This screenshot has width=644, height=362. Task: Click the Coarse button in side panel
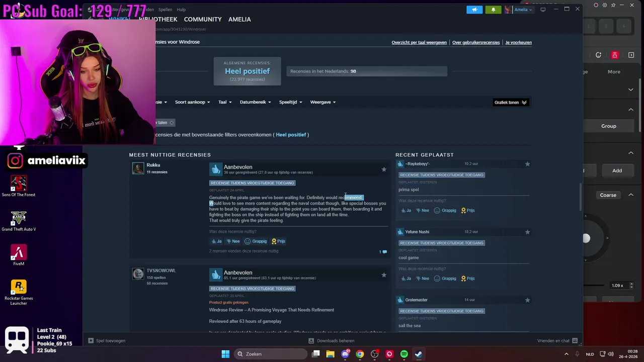tap(608, 195)
